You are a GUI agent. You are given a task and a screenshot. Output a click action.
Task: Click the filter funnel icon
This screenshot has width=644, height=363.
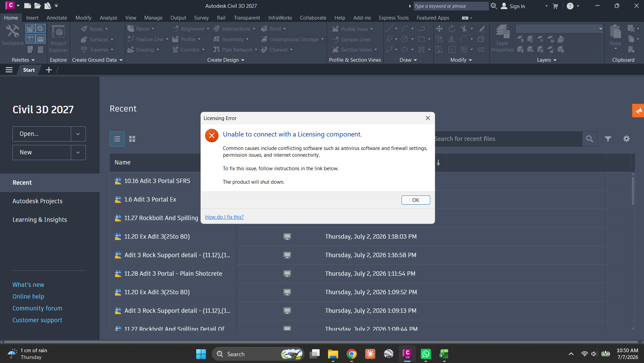[x=608, y=139]
